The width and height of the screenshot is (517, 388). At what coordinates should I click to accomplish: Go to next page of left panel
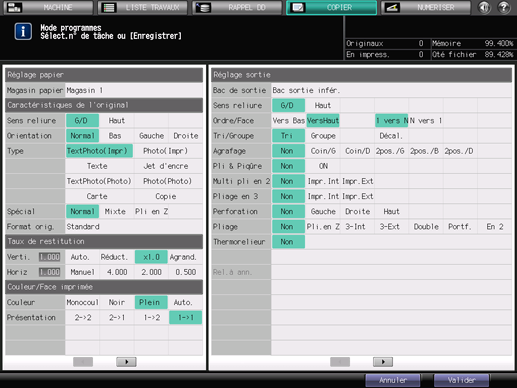(x=126, y=362)
